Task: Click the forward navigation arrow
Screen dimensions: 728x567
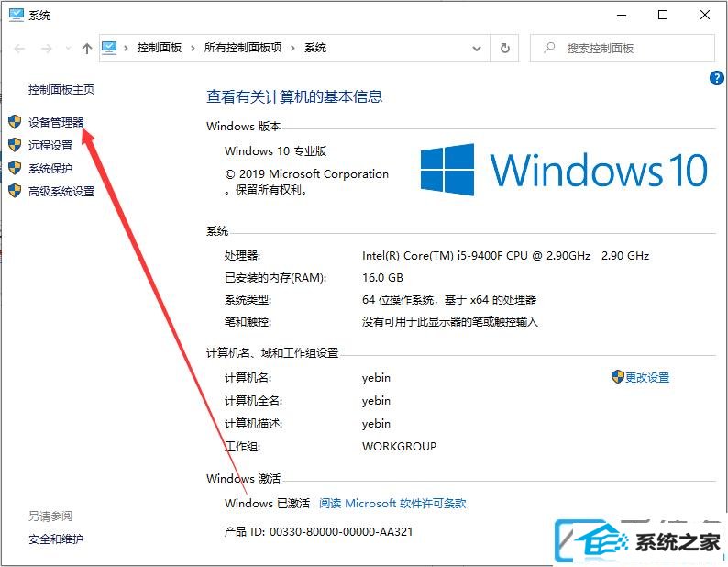Action: click(47, 49)
